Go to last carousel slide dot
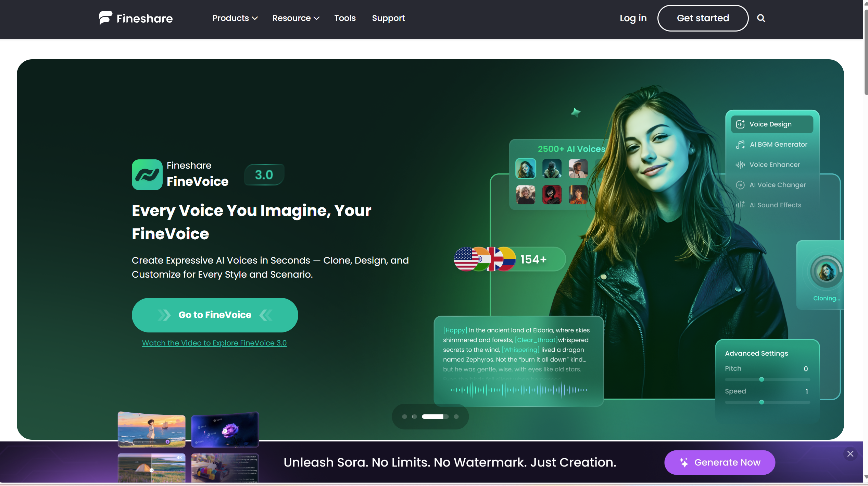 tap(456, 416)
